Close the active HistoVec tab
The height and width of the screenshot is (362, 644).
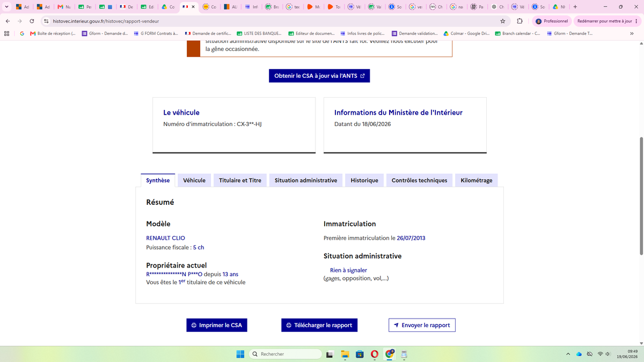[193, 7]
